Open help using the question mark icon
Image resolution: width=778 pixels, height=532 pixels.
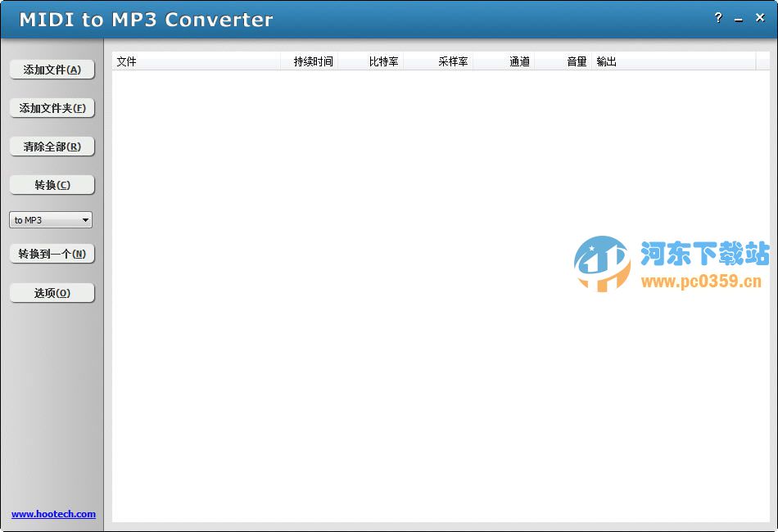(718, 18)
